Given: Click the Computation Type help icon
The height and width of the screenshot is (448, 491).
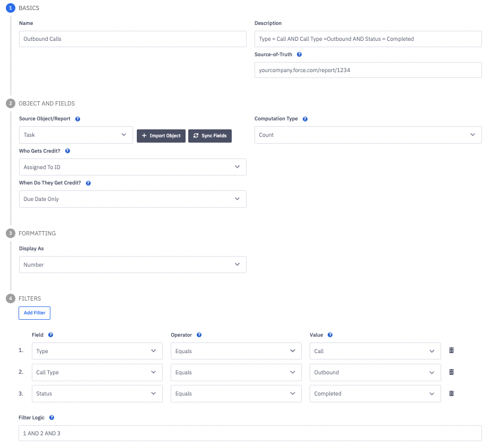Looking at the screenshot, I should 305,119.
